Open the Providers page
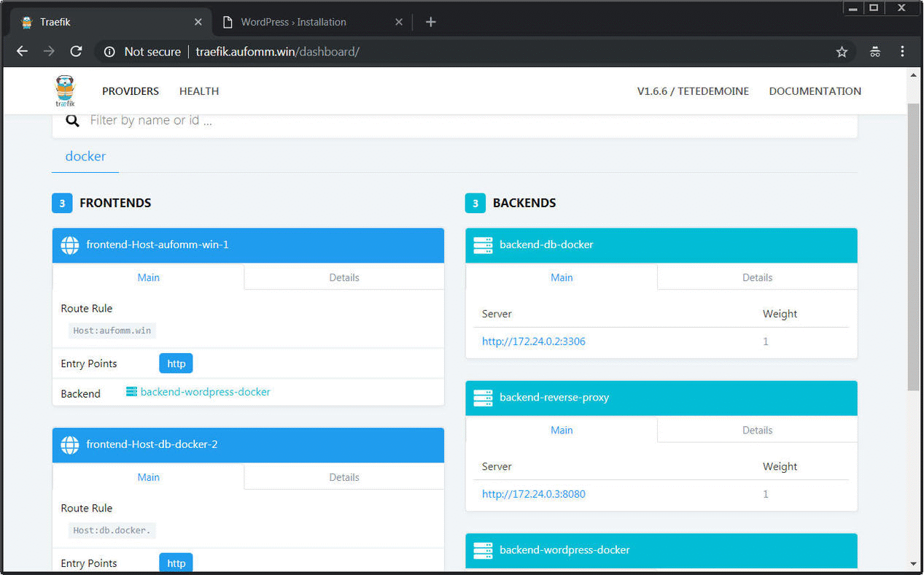 131,91
